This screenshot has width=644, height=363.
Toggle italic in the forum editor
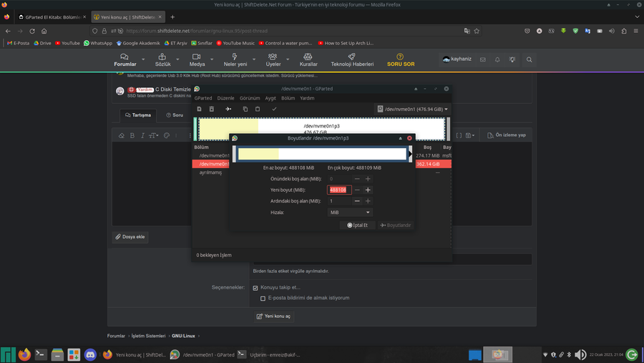point(142,135)
